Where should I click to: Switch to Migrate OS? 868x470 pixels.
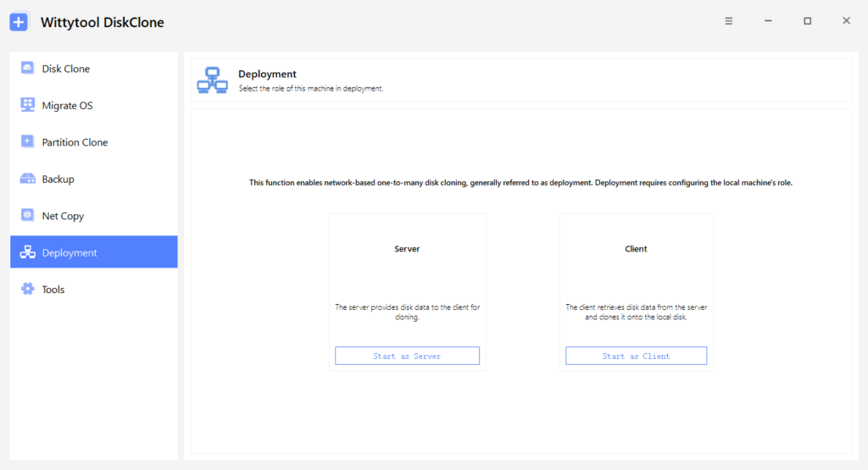pyautogui.click(x=93, y=105)
